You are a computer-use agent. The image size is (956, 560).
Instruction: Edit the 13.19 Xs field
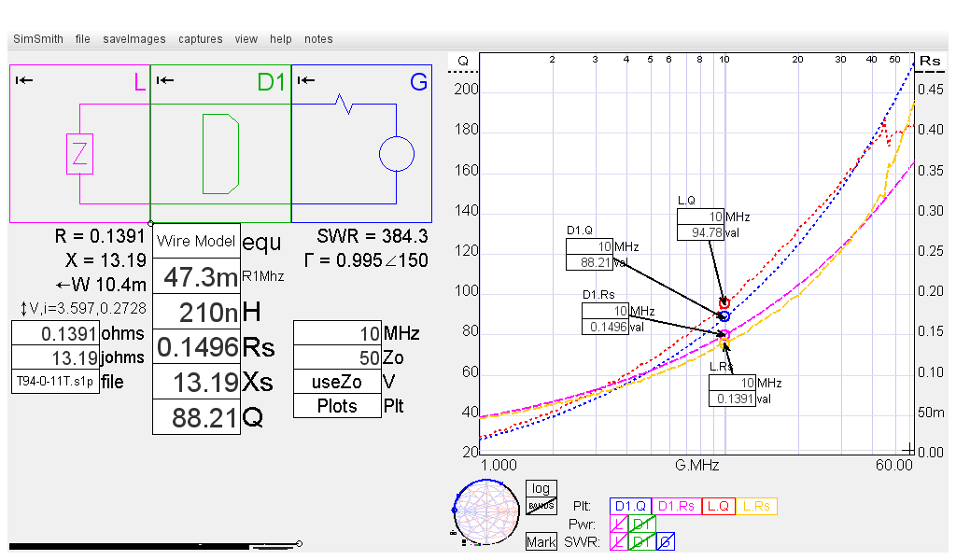tap(196, 382)
